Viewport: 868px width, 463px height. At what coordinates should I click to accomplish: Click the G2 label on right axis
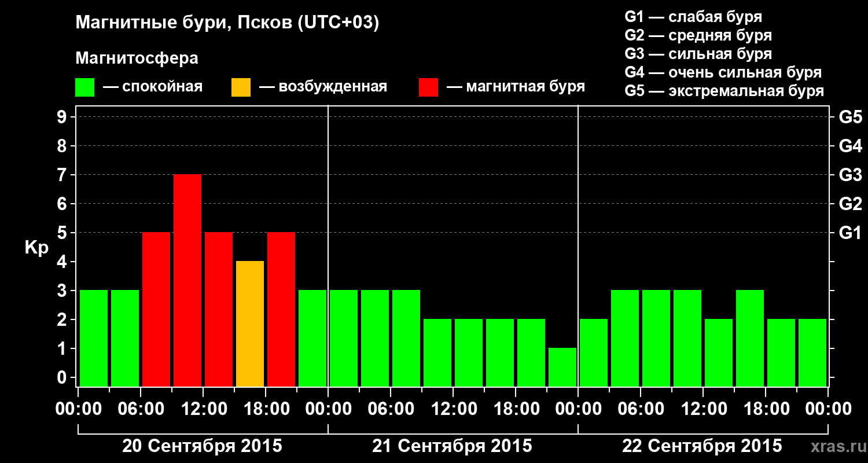[x=850, y=204]
